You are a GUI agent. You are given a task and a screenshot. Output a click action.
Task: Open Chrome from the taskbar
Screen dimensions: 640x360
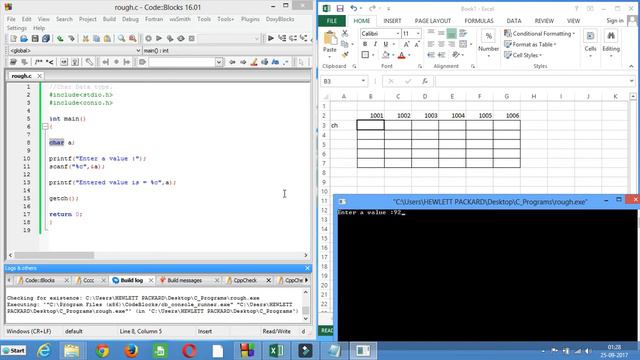click(102, 351)
